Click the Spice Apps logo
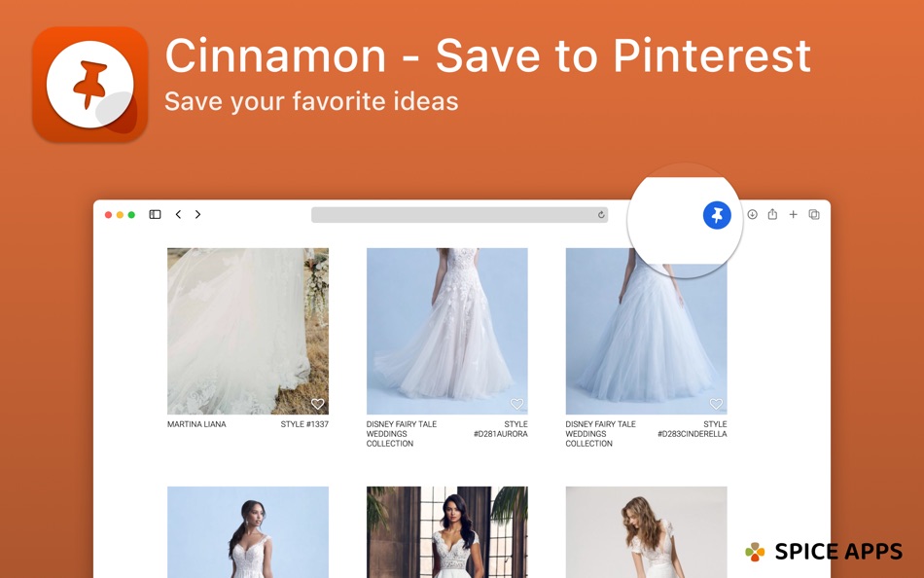The width and height of the screenshot is (924, 578). 823,552
